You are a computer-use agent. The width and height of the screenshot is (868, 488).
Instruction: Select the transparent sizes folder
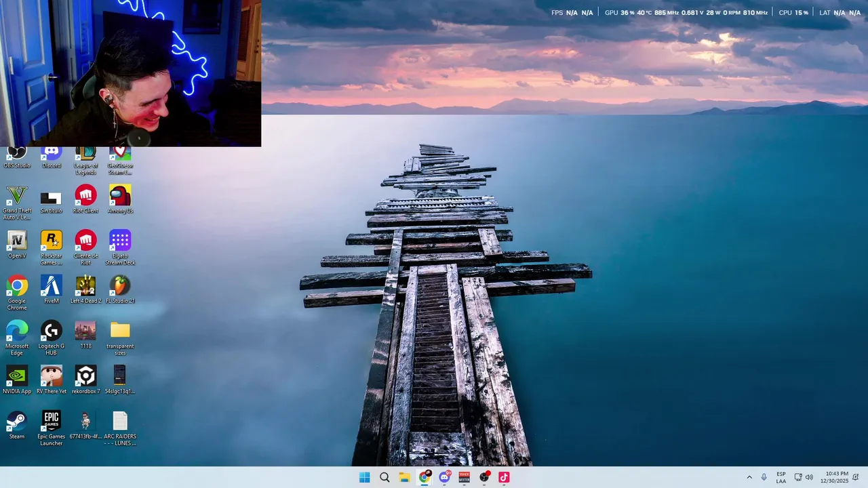click(120, 338)
